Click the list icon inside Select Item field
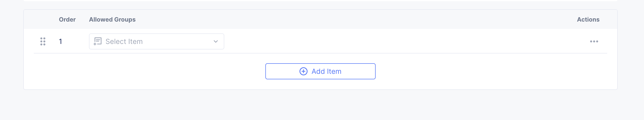The height and width of the screenshot is (120, 644). [97, 41]
